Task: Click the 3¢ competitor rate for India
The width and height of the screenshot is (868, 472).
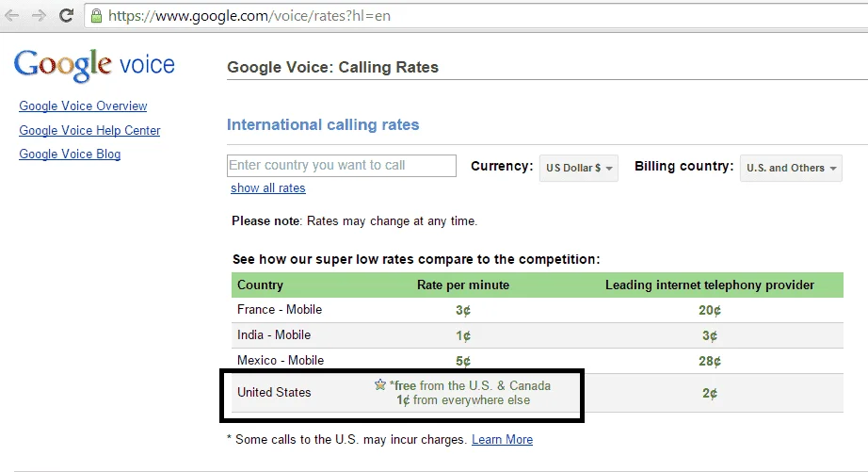Action: pos(710,335)
